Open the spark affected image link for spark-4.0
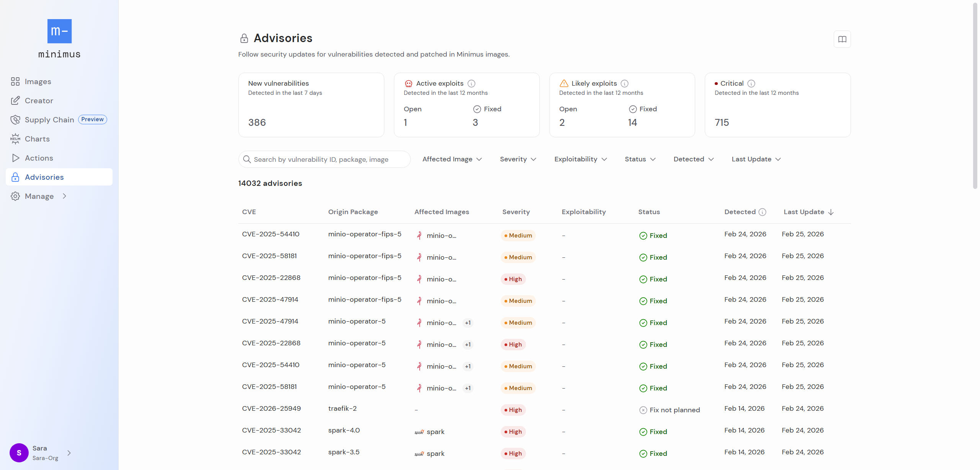The width and height of the screenshot is (980, 470). 435,432
